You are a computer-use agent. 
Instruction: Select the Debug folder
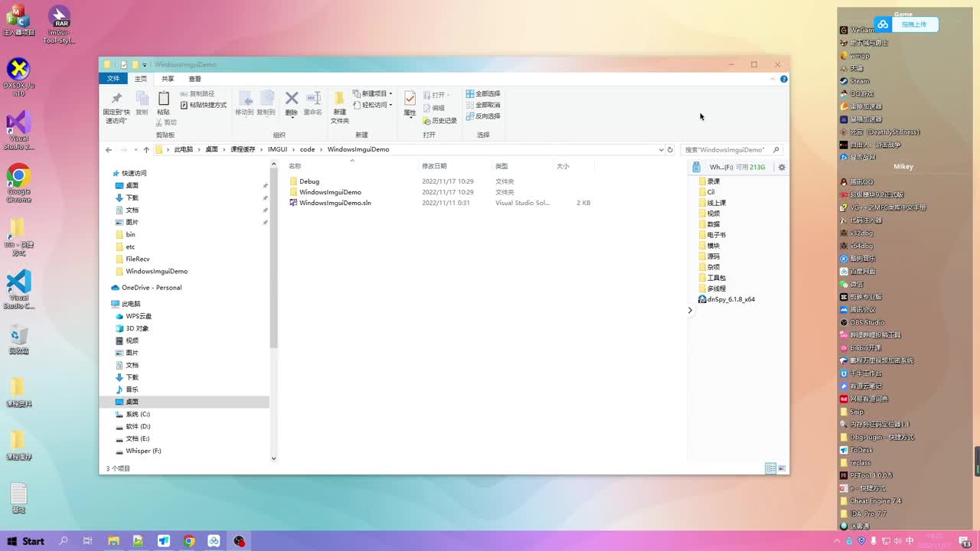click(309, 181)
